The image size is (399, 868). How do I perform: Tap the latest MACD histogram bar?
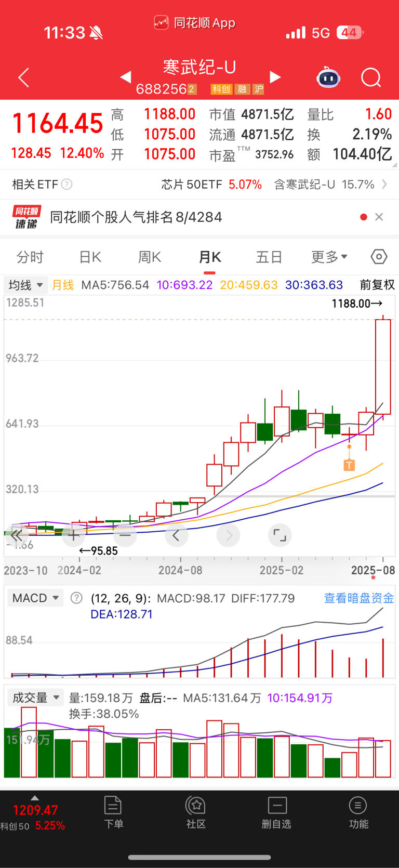(383, 657)
